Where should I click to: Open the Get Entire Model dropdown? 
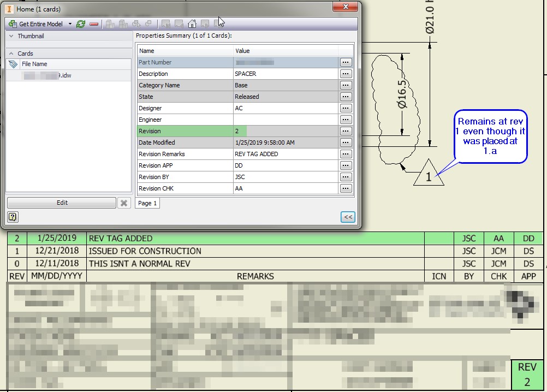click(69, 23)
